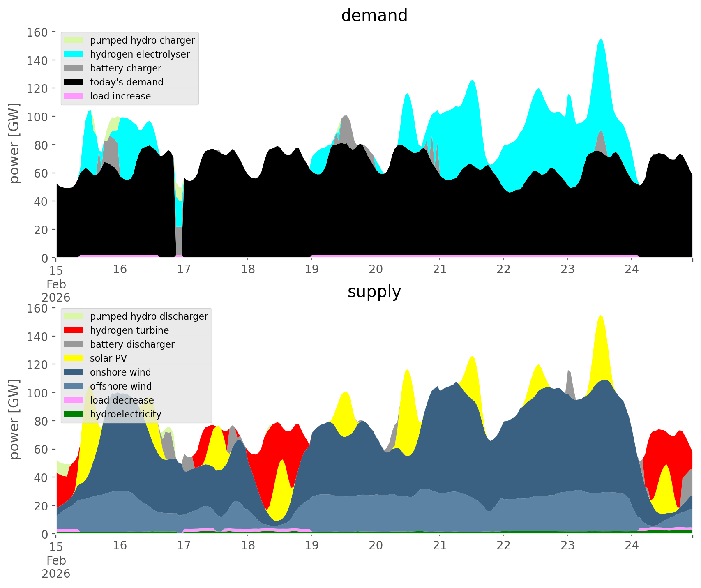This screenshot has height=588, width=701.
Task: Click the pink load increase legend swatch
Action: coord(74,96)
